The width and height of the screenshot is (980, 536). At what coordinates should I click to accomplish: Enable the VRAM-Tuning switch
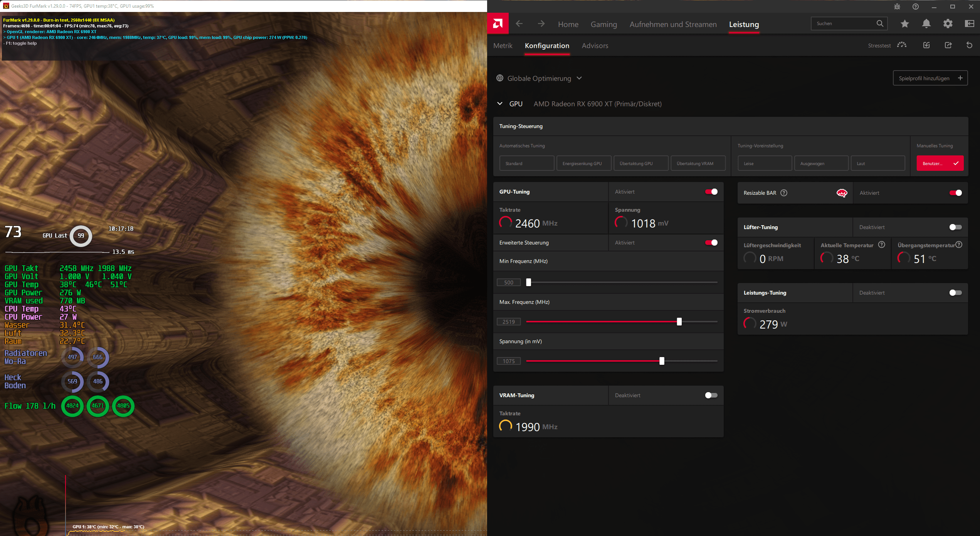[x=711, y=395]
